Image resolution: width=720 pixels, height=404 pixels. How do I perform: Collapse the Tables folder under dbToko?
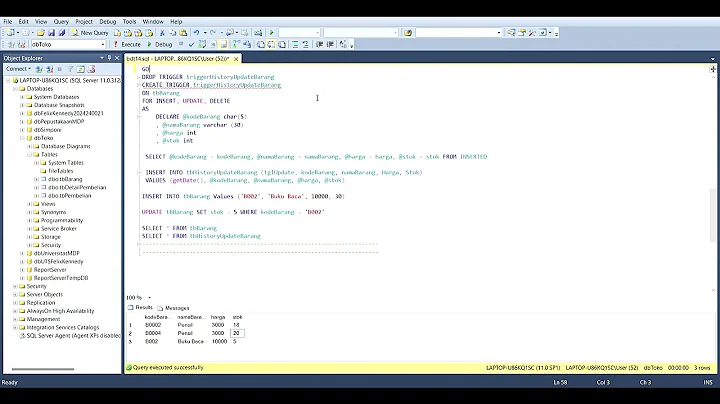[29, 155]
